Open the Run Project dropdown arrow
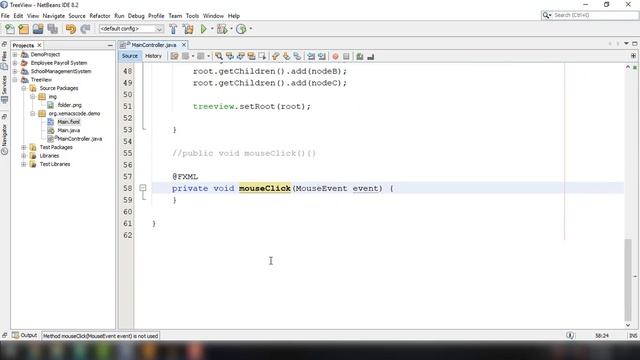The height and width of the screenshot is (360, 640). tap(212, 29)
